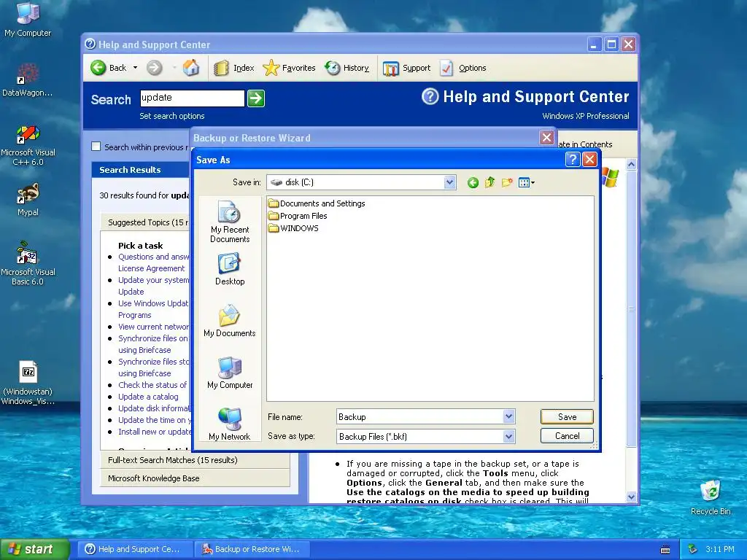This screenshot has width=747, height=560.
Task: Expand the Save in drive dropdown
Action: point(449,182)
